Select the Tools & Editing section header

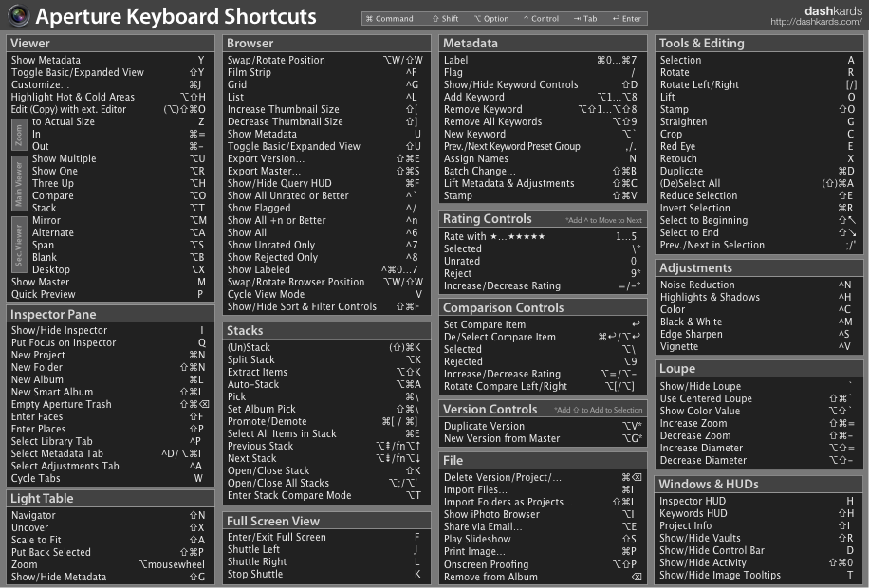(x=759, y=44)
